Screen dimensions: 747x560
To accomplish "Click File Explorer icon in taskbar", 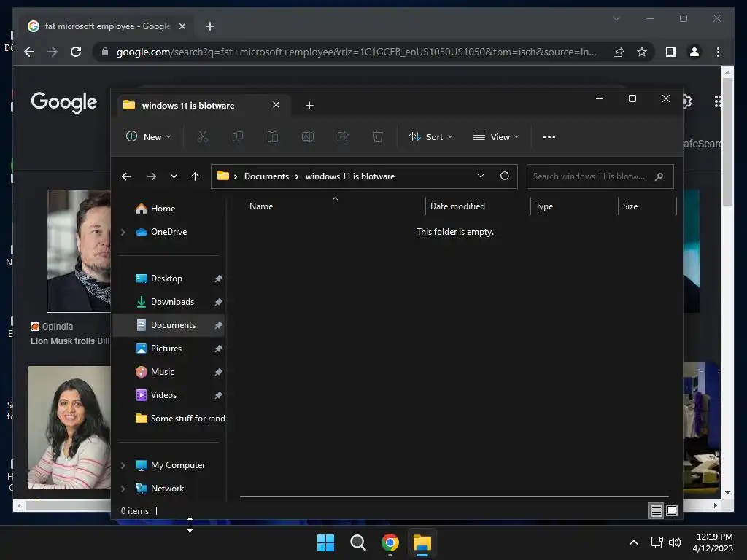I will (x=422, y=542).
